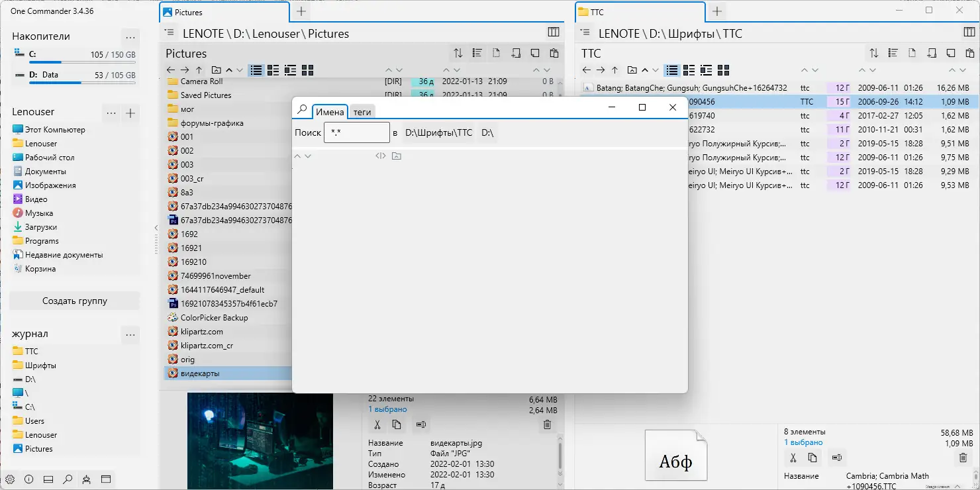Click the drive panel icon in bottom toolbar
This screenshot has width=980, height=490.
point(48,479)
